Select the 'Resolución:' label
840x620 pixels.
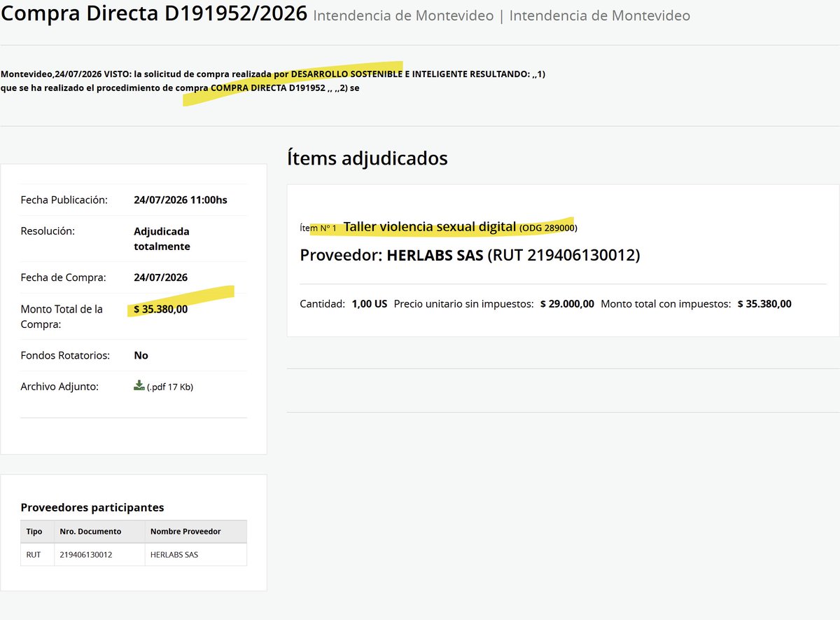point(48,230)
